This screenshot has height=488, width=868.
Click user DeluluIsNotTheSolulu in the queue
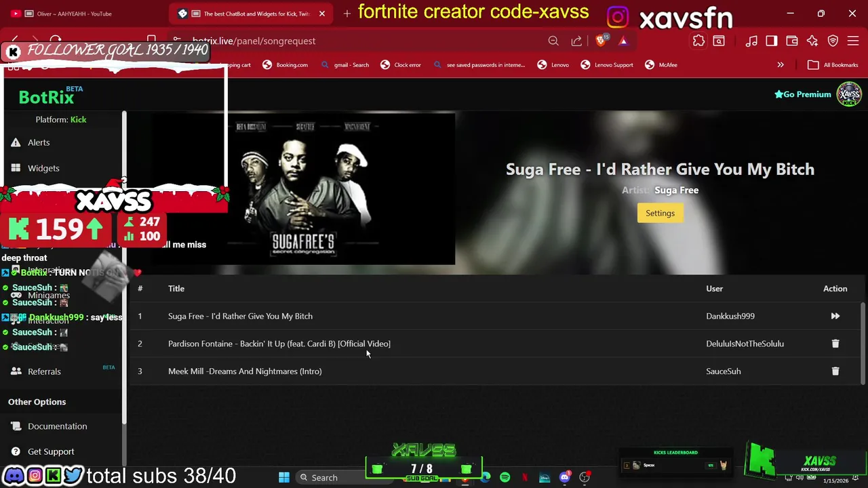745,344
